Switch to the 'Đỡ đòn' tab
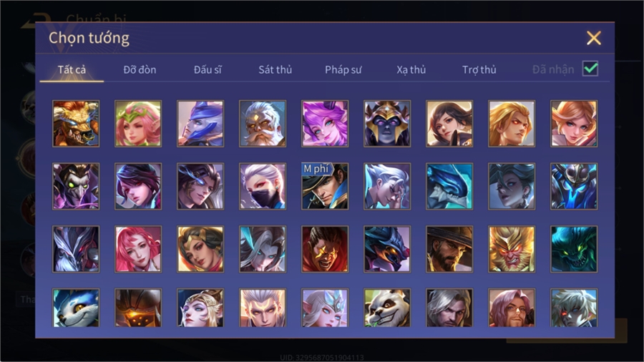This screenshot has width=644, height=362. [140, 70]
